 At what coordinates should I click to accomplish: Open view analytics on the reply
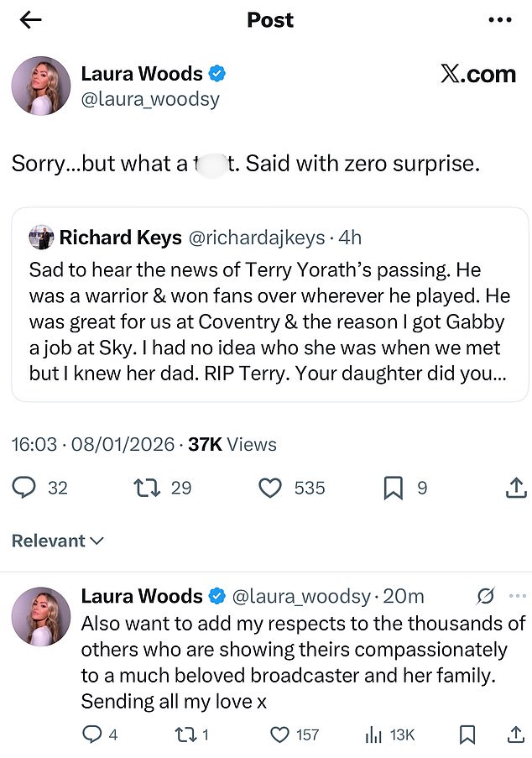pos(373,734)
